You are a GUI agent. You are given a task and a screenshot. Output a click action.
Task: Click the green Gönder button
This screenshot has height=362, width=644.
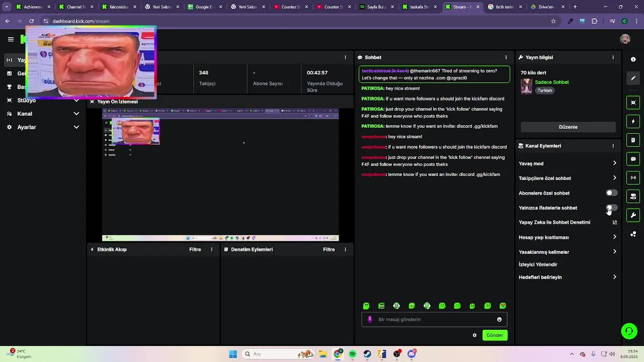point(495,335)
